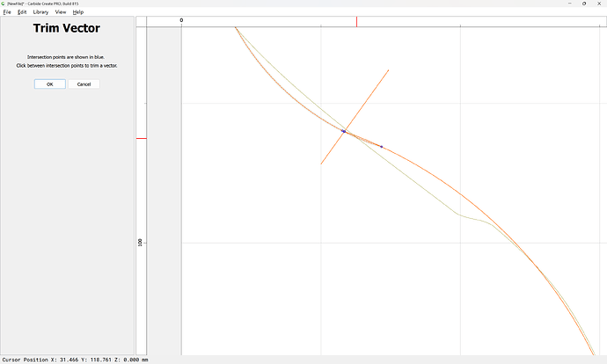607x364 pixels.
Task: Click the Trim Vector panel heading
Action: 67,29
